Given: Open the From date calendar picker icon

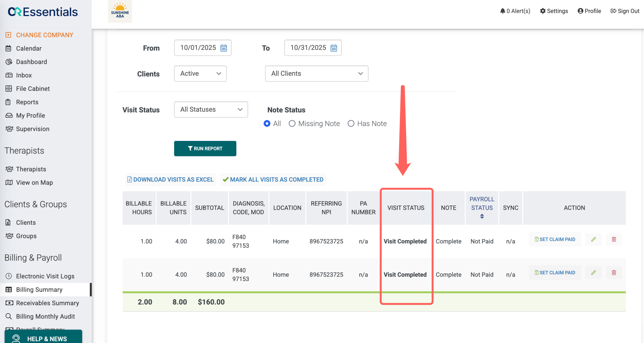Looking at the screenshot, I should point(224,48).
